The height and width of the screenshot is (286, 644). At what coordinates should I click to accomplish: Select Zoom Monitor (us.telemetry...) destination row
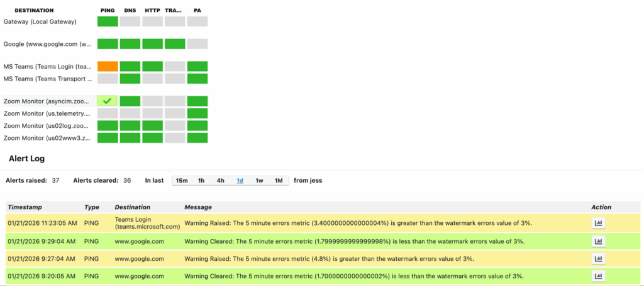48,113
